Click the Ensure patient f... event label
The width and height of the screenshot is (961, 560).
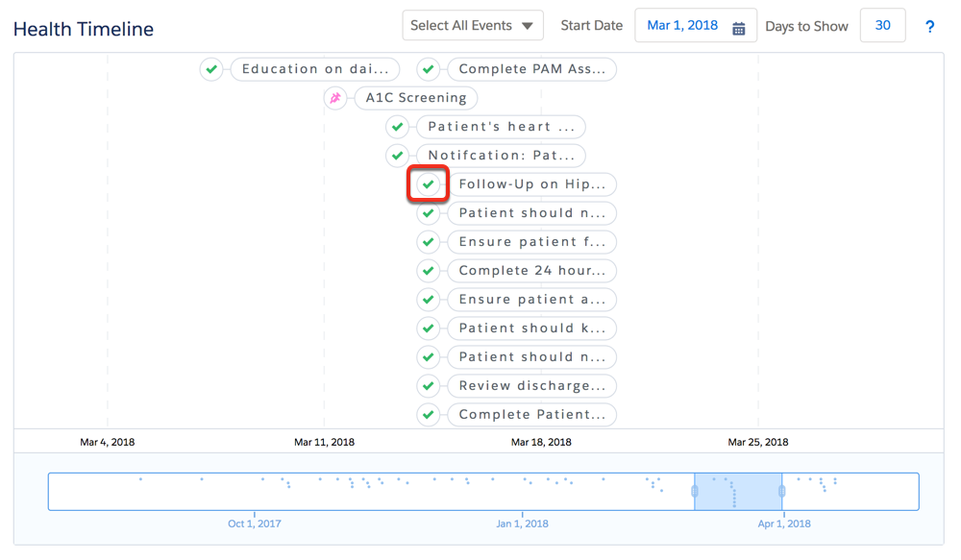(532, 242)
